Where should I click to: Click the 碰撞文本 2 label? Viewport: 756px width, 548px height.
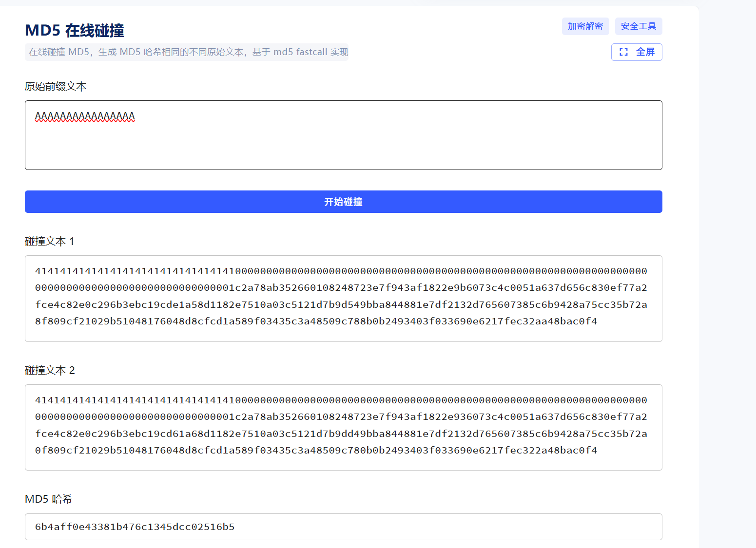[x=50, y=371]
